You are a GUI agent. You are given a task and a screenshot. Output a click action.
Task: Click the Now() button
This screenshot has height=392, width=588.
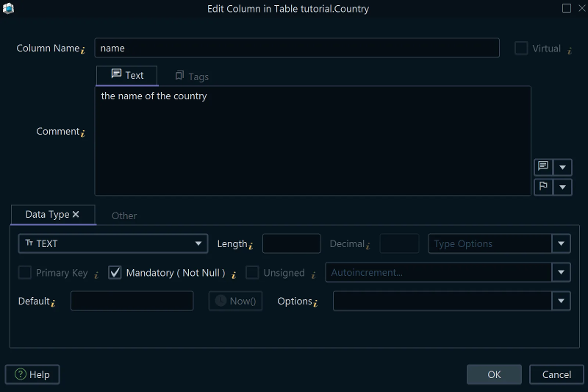pyautogui.click(x=235, y=301)
